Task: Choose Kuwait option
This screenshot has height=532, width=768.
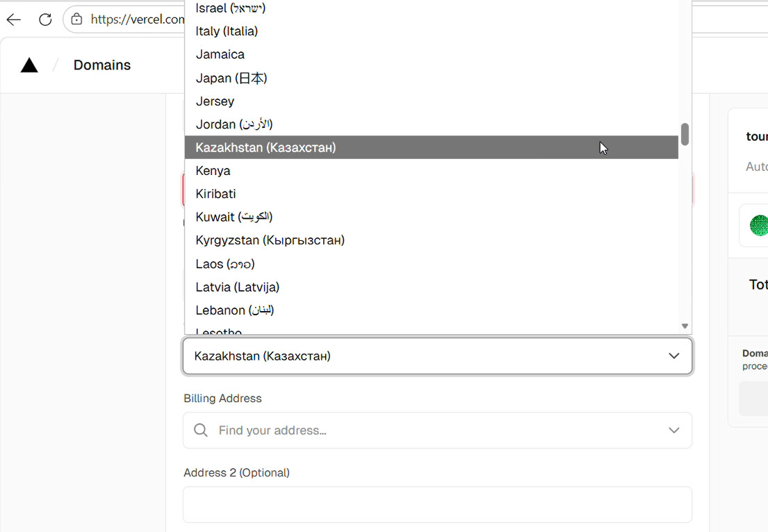Action: pyautogui.click(x=432, y=217)
